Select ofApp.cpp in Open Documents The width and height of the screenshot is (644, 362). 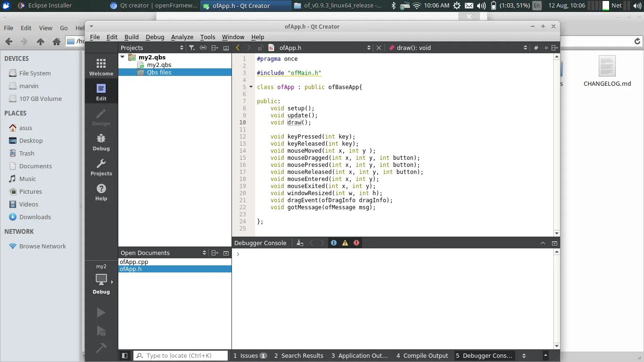pyautogui.click(x=134, y=262)
